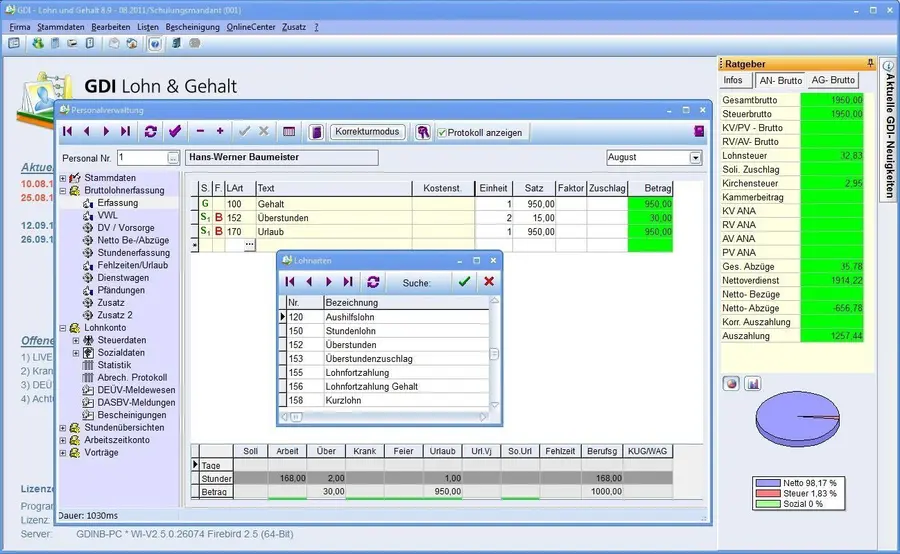Open the Stammdaten menu

61,27
